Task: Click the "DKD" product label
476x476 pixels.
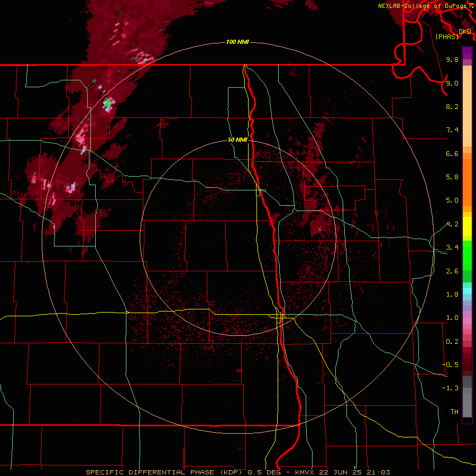Action: click(x=465, y=32)
